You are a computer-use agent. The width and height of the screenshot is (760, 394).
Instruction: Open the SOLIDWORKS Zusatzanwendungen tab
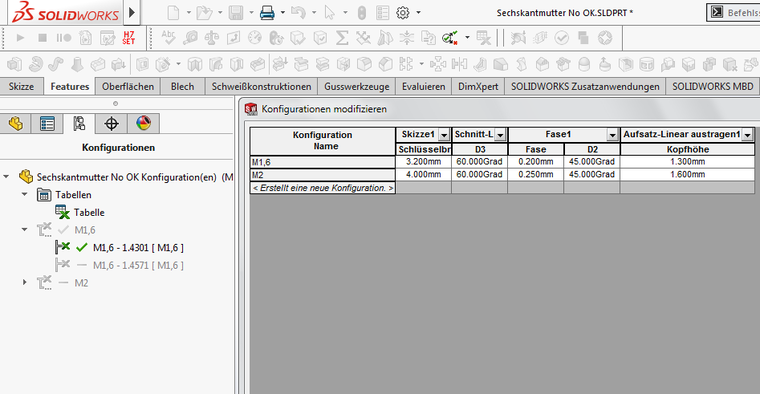click(x=585, y=86)
